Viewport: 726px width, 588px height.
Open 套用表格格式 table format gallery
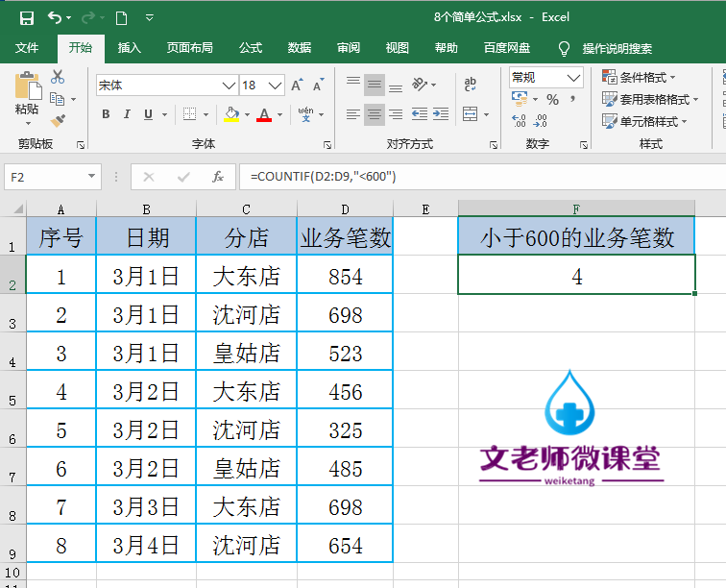point(650,99)
